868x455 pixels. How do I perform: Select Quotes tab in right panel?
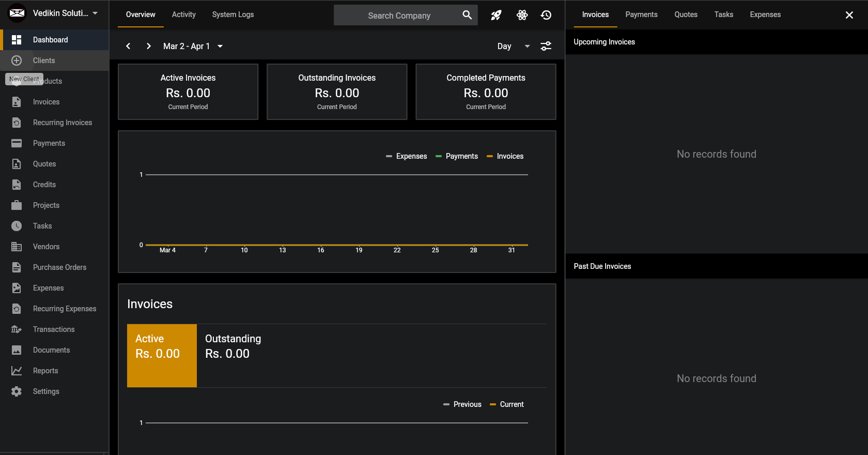tap(686, 14)
